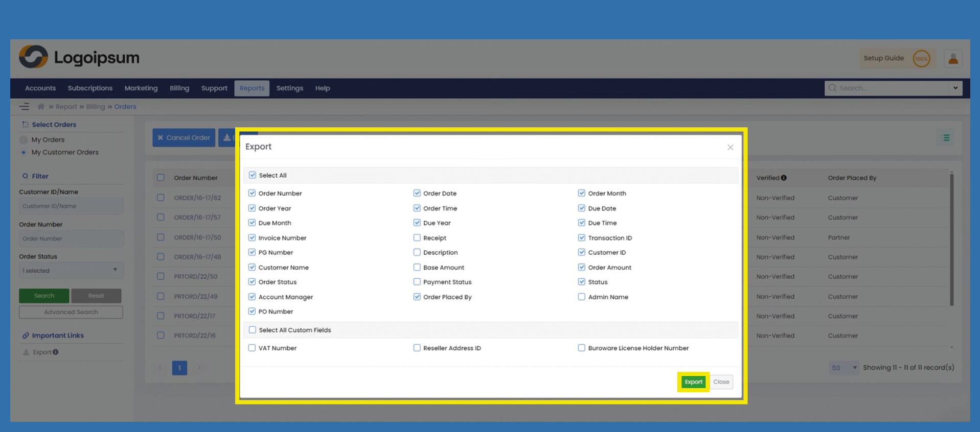Open the Reports menu
Viewport: 980px width, 432px height.
click(252, 88)
